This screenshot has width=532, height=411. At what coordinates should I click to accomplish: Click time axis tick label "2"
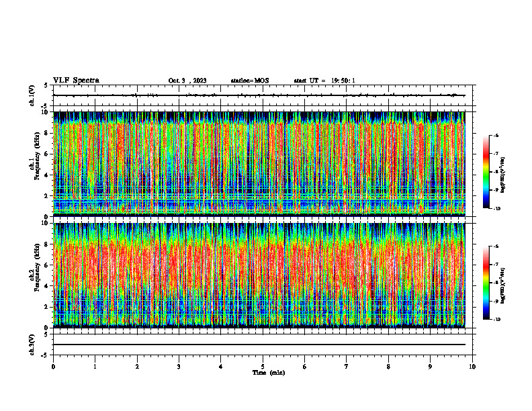[x=137, y=367]
